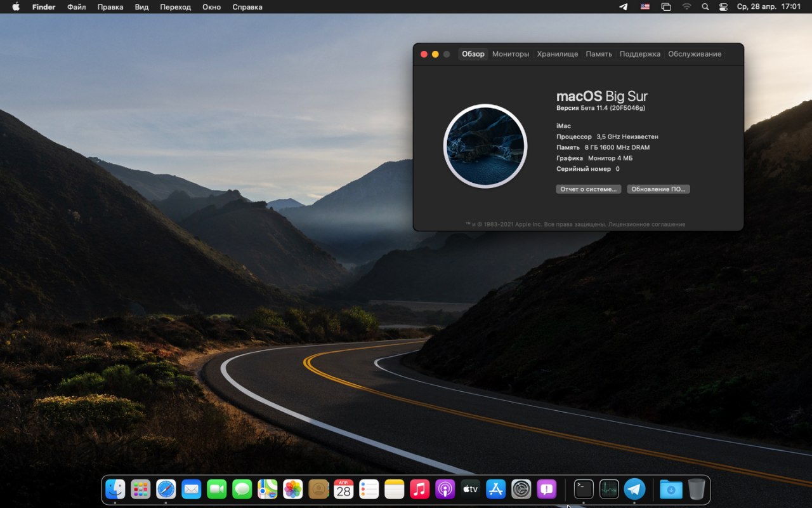This screenshot has width=812, height=508.
Task: Open Contacts in the dock
Action: pos(318,489)
